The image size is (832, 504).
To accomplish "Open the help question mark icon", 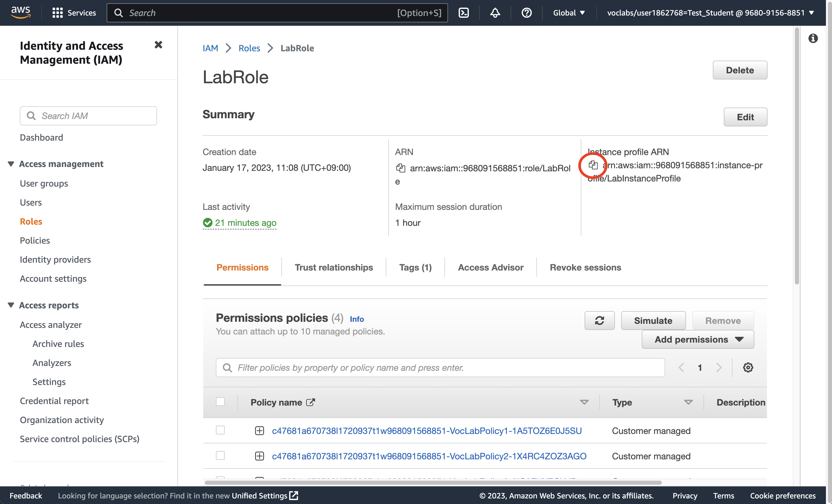I will 526,13.
